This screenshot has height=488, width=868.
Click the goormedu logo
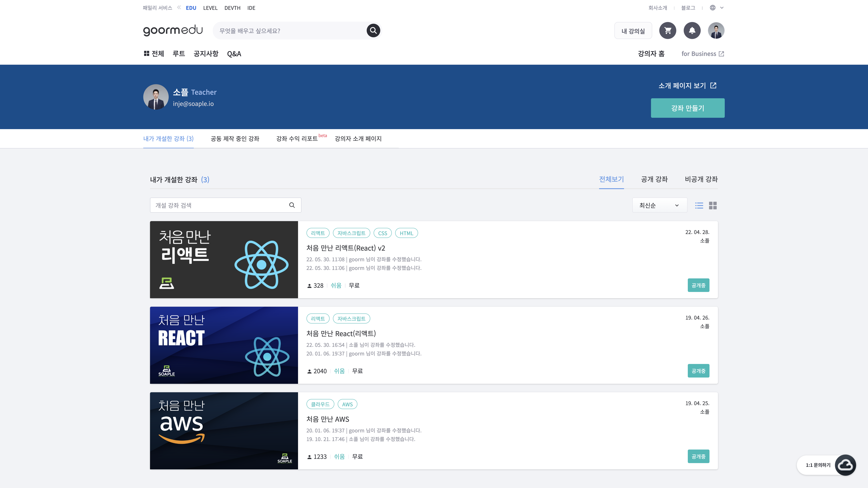click(173, 30)
